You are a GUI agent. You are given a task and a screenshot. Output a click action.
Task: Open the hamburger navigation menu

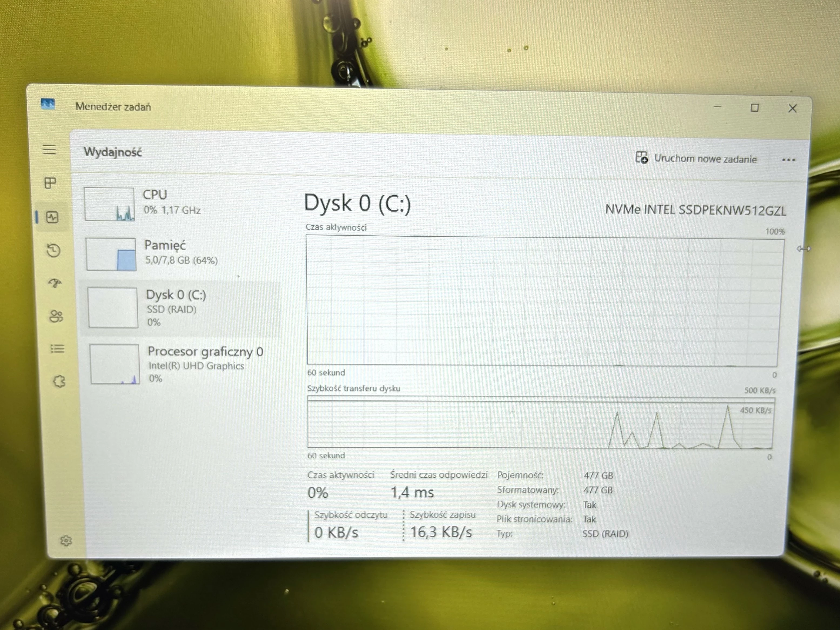(49, 149)
